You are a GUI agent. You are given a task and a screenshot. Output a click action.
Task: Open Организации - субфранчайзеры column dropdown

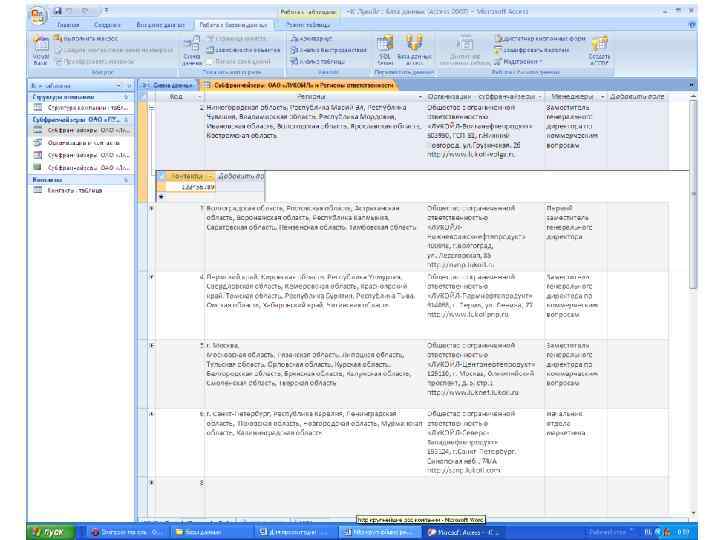(x=540, y=97)
